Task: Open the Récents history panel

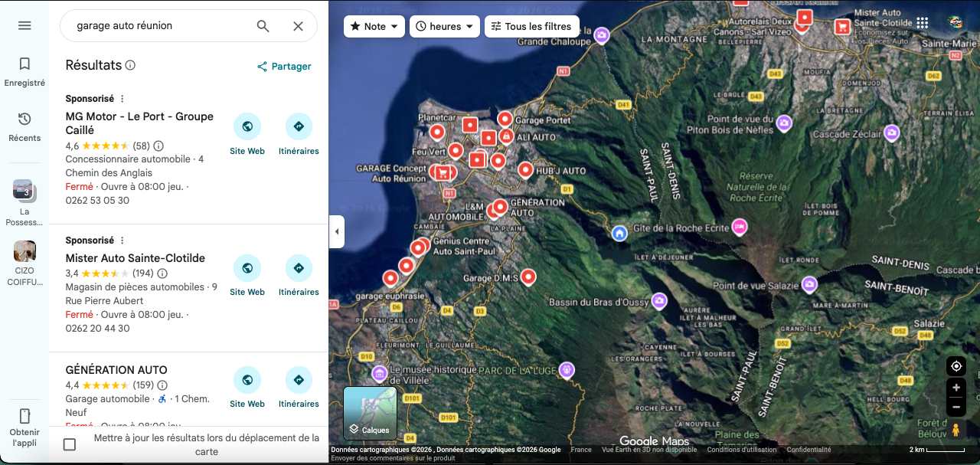Action: coord(24,127)
